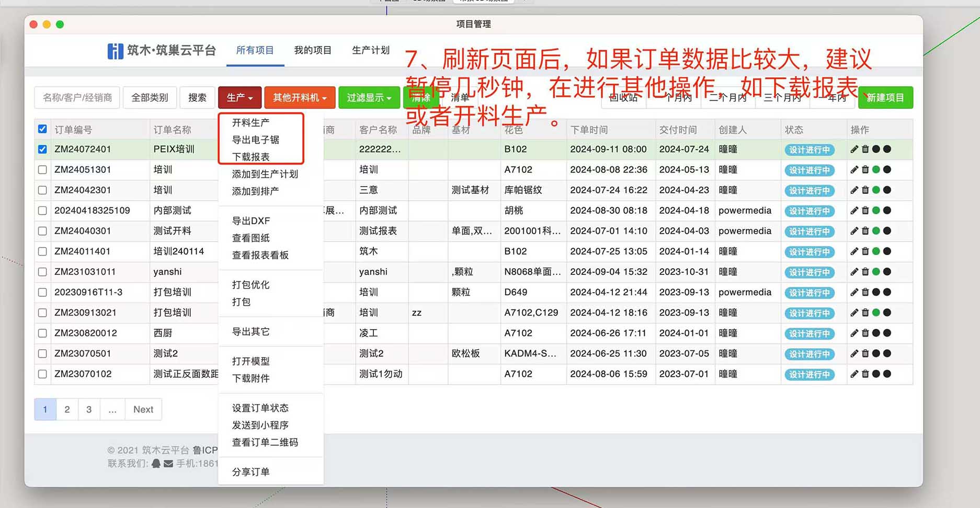The width and height of the screenshot is (980, 508).
Task: Click the 搜索 button
Action: (x=197, y=97)
